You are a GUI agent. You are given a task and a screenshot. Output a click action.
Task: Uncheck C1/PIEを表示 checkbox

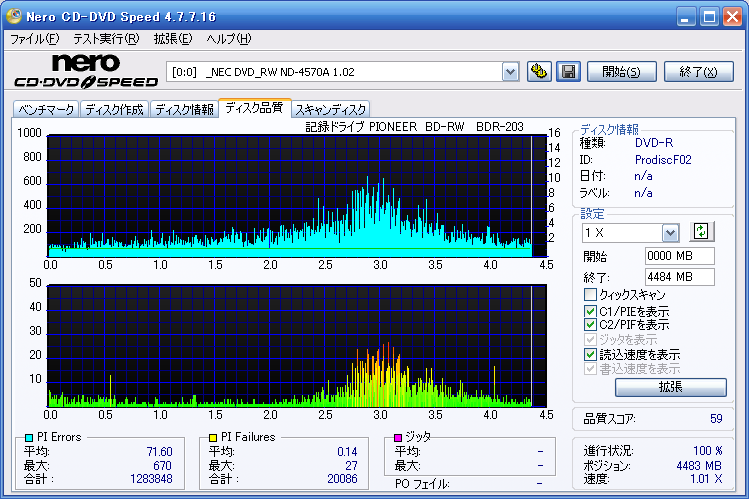pos(590,311)
